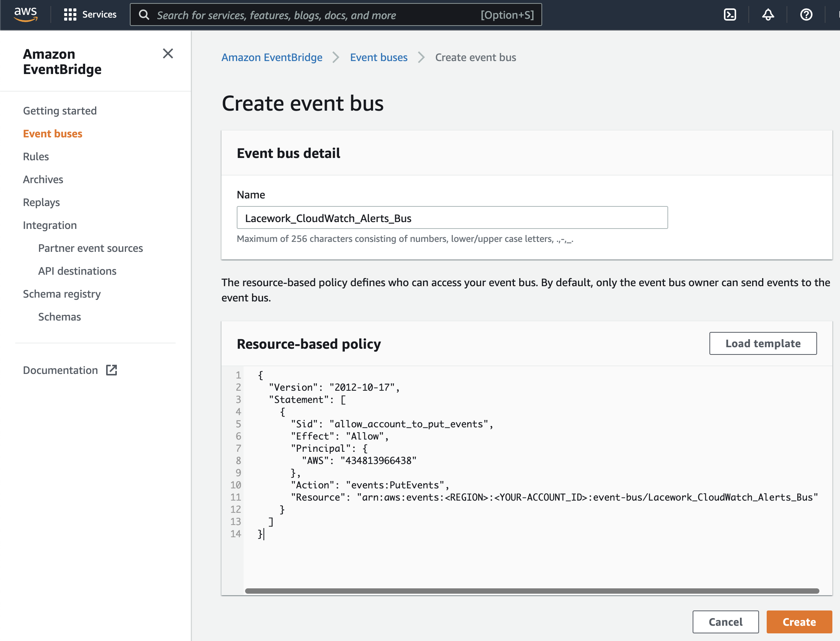The width and height of the screenshot is (840, 641).
Task: Open AWS help and support
Action: coord(806,14)
